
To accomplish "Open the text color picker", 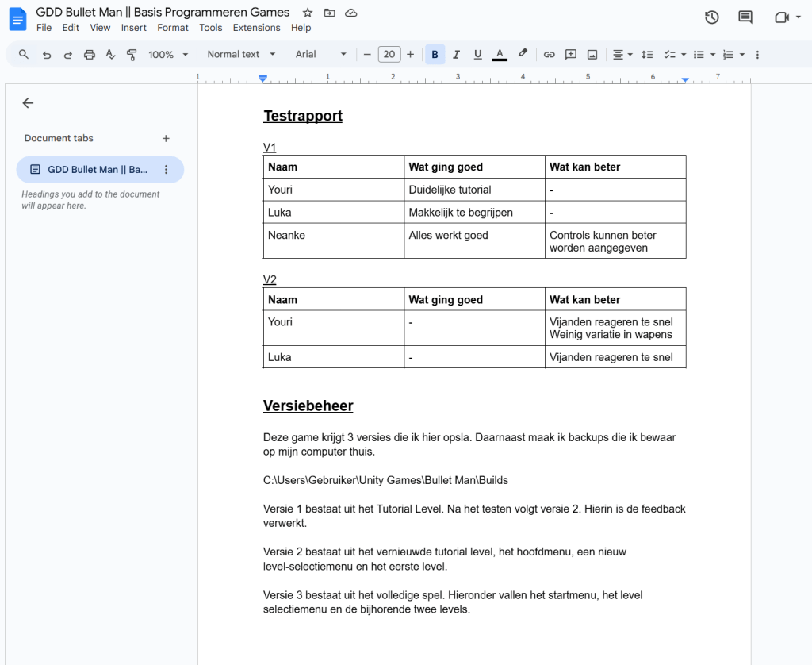I will click(500, 55).
